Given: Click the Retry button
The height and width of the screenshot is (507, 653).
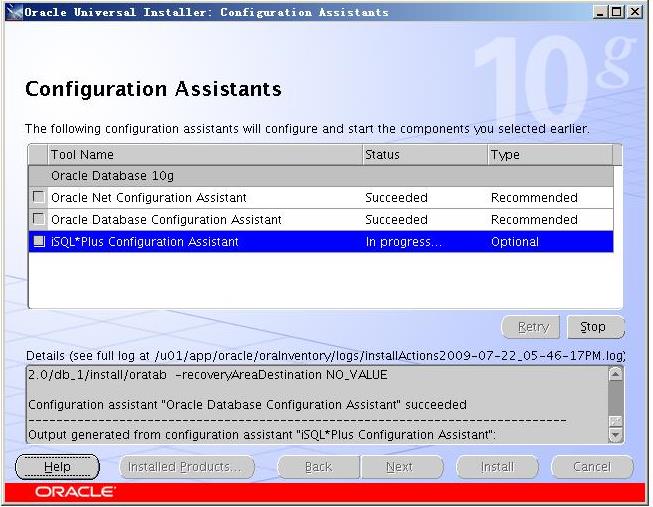Looking at the screenshot, I should [x=533, y=327].
